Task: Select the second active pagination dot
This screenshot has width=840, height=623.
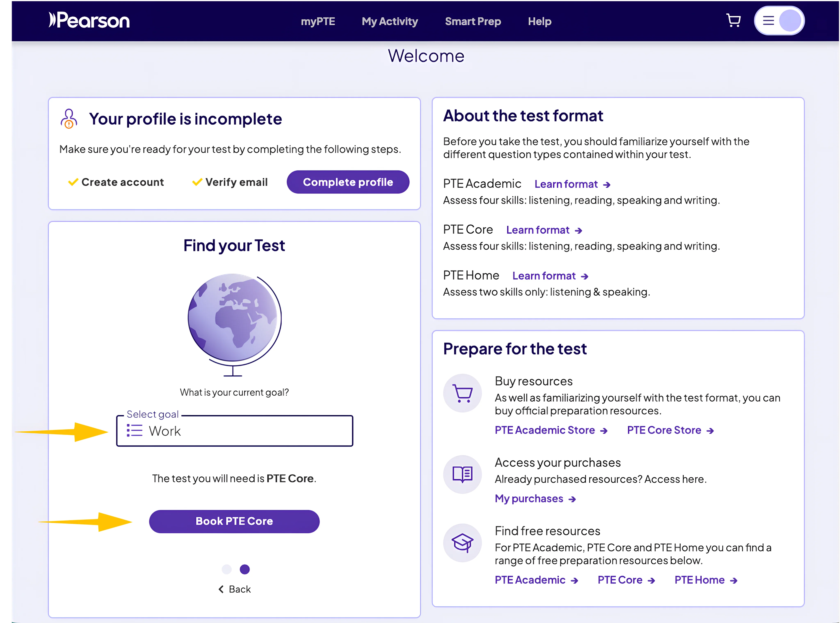Action: [x=244, y=569]
